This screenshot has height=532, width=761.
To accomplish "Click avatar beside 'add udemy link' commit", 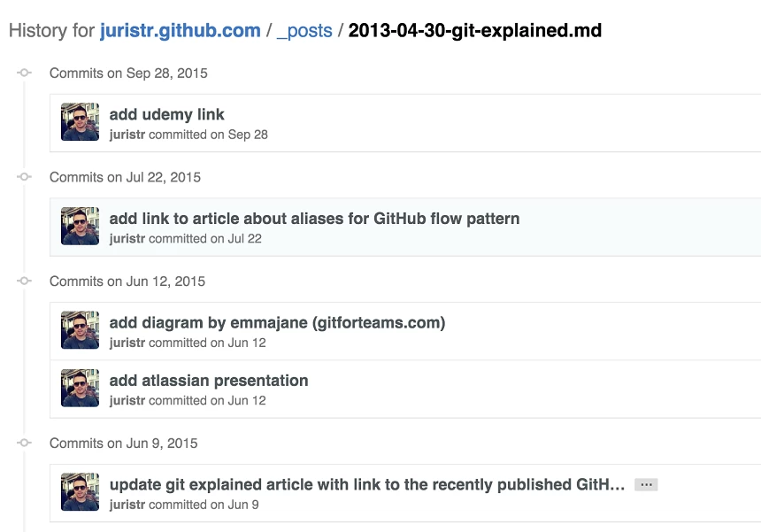I will (80, 122).
